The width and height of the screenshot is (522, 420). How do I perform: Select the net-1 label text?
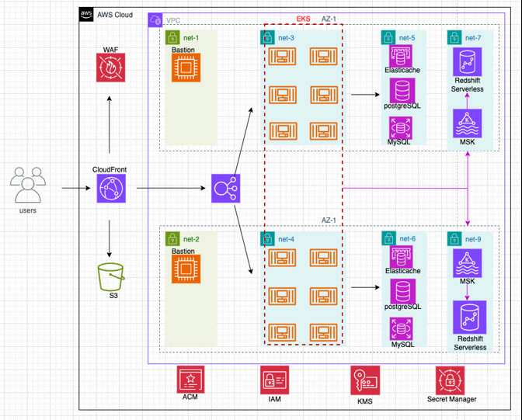(191, 38)
